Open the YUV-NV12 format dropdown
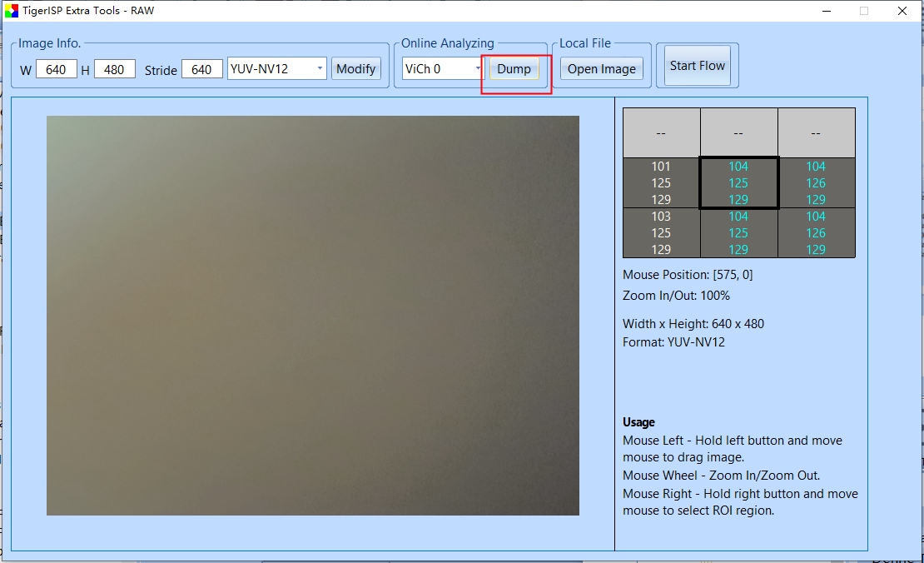Image resolution: width=924 pixels, height=563 pixels. point(276,68)
